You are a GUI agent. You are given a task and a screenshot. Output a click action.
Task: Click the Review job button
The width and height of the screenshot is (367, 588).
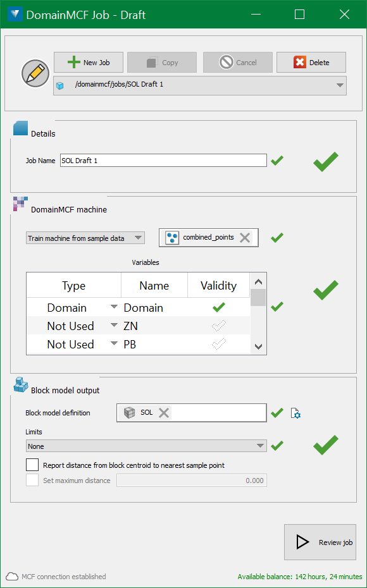320,542
